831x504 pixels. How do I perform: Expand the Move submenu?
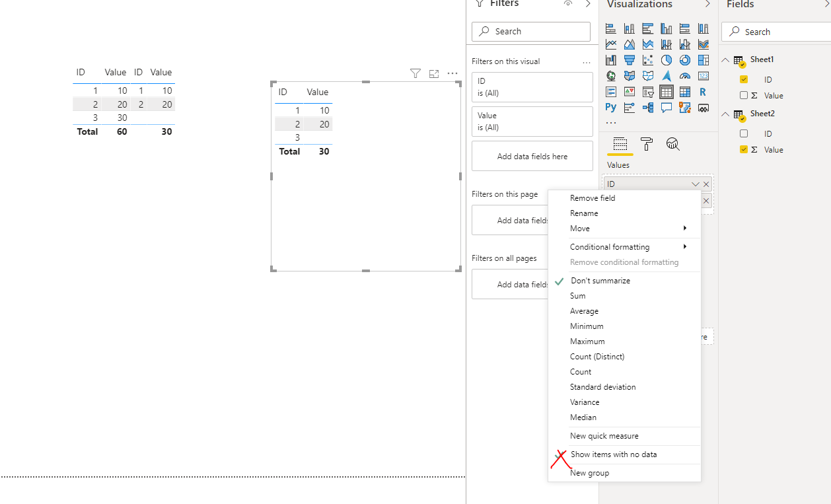[x=624, y=229]
